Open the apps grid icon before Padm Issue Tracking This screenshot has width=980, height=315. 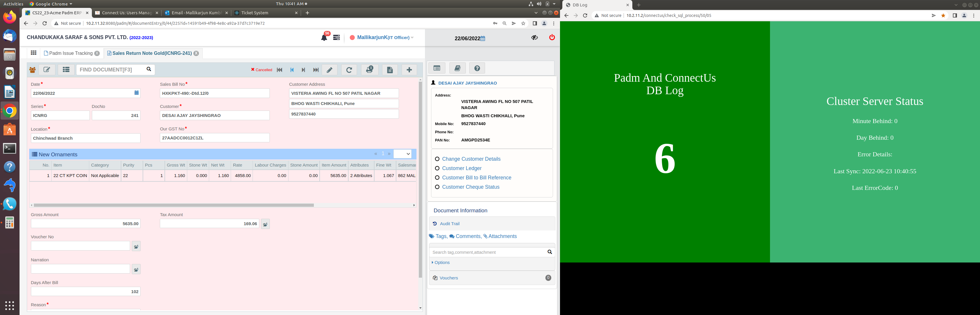pyautogui.click(x=34, y=53)
